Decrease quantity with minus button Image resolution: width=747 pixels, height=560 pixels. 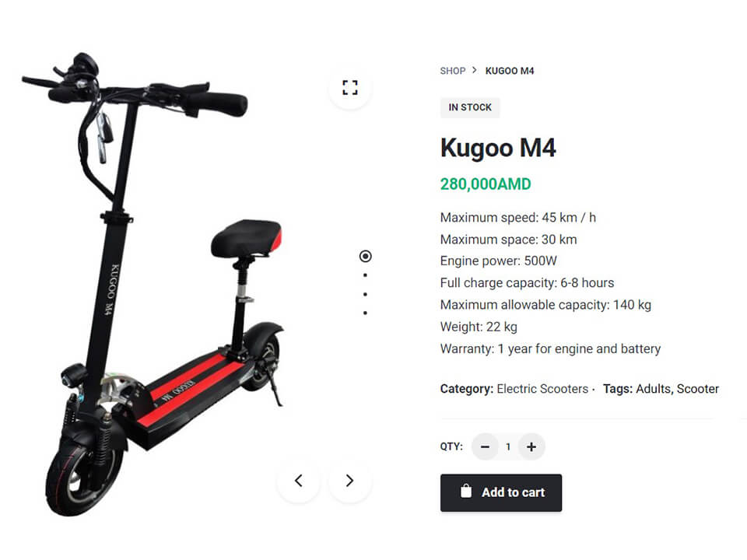[x=485, y=446]
